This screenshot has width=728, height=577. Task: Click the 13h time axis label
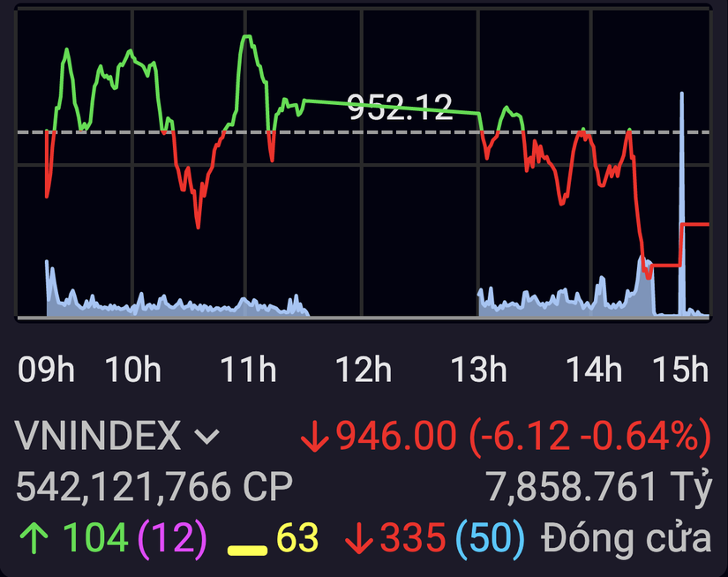coord(478,370)
